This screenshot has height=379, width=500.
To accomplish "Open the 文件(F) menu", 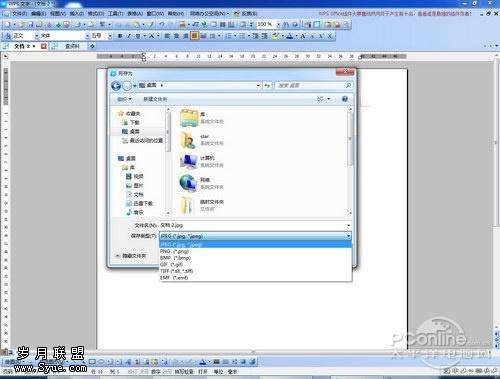I will [x=19, y=14].
